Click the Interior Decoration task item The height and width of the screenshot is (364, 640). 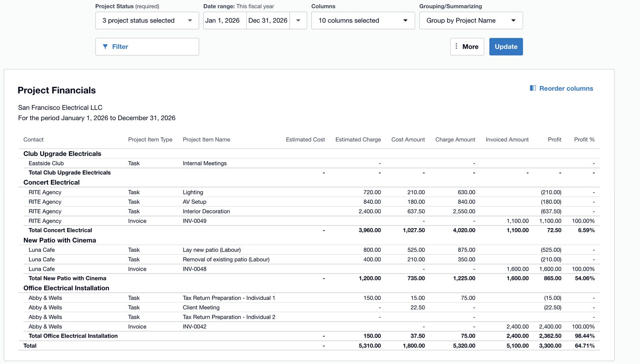[x=207, y=211]
